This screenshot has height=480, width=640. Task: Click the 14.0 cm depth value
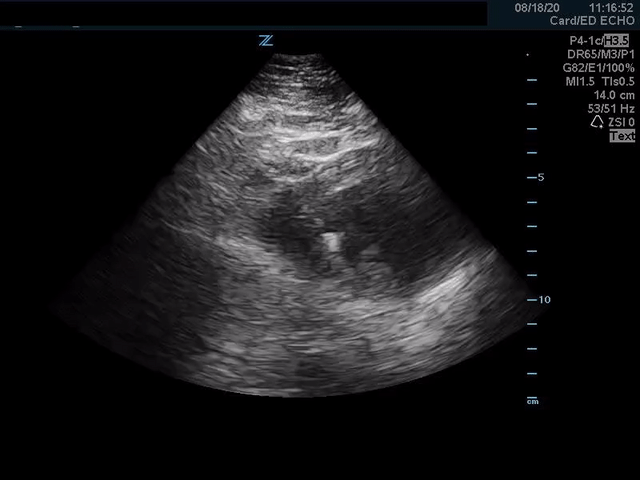pos(614,95)
